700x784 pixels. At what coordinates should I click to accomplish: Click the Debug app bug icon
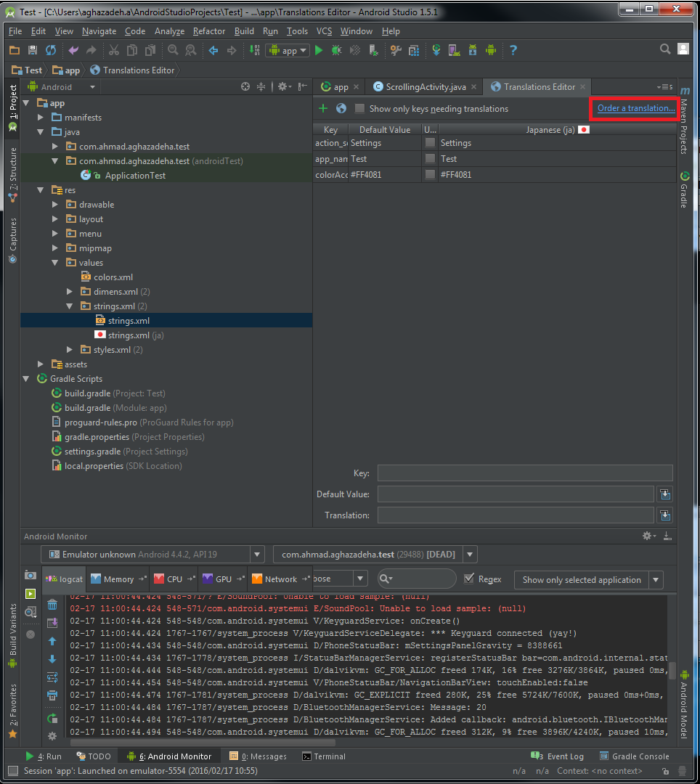click(x=336, y=50)
